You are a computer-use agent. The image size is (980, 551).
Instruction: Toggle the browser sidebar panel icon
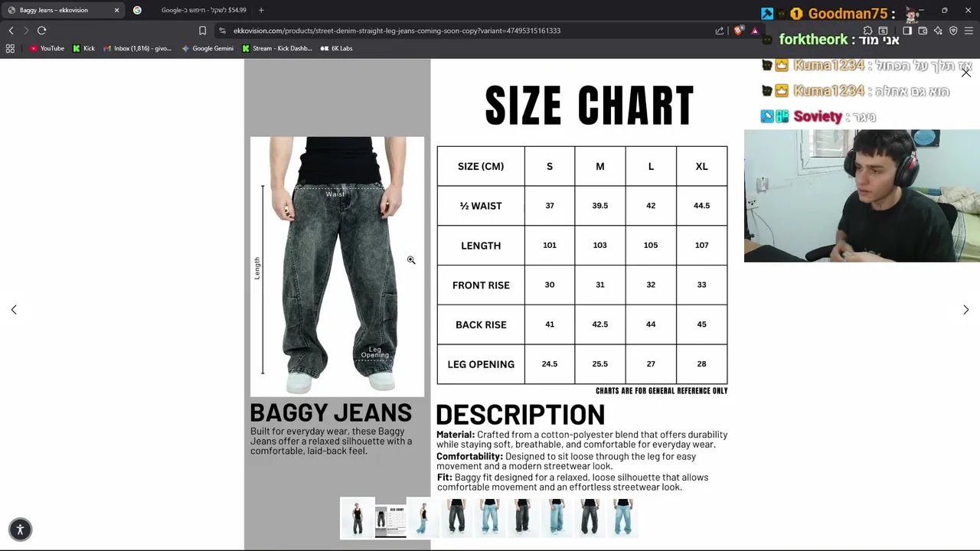pos(907,31)
